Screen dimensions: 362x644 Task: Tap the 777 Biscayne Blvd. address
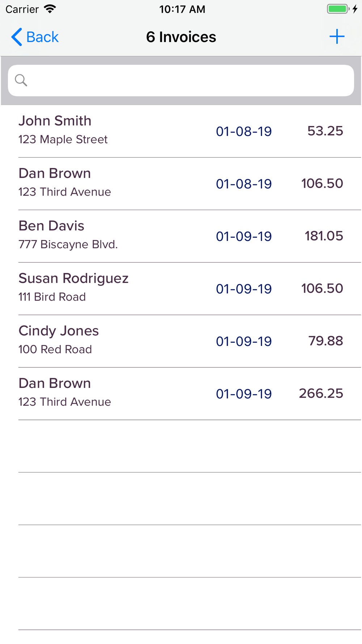coord(68,244)
